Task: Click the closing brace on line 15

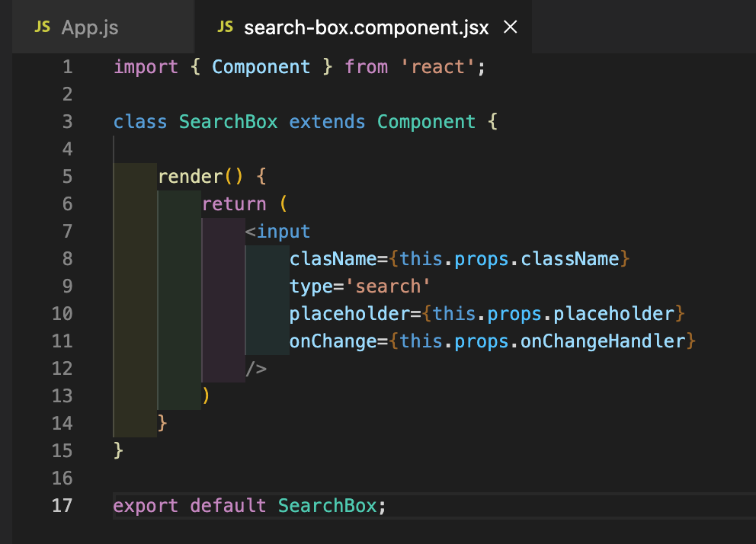Action: pos(118,451)
